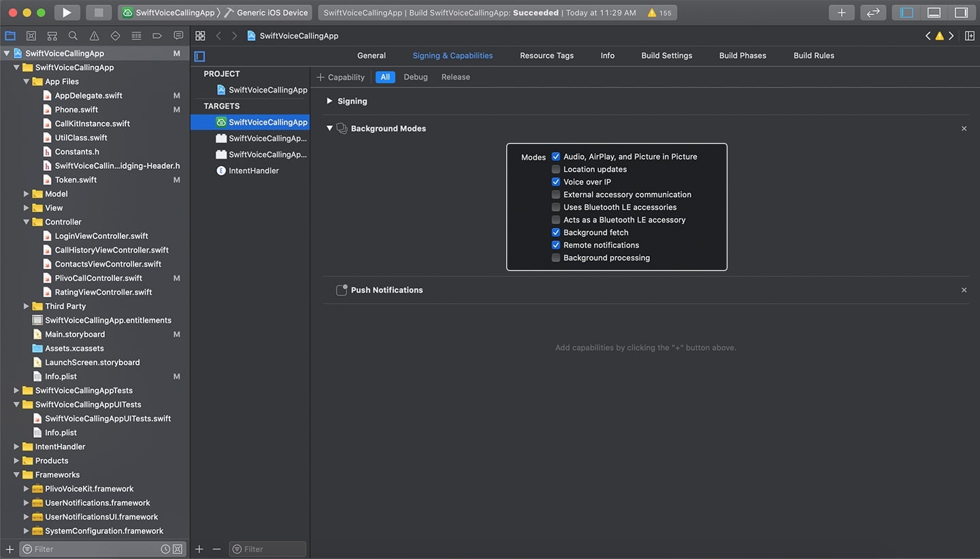Viewport: 980px width, 559px height.
Task: Toggle code review arrows button in toolbar
Action: [874, 12]
